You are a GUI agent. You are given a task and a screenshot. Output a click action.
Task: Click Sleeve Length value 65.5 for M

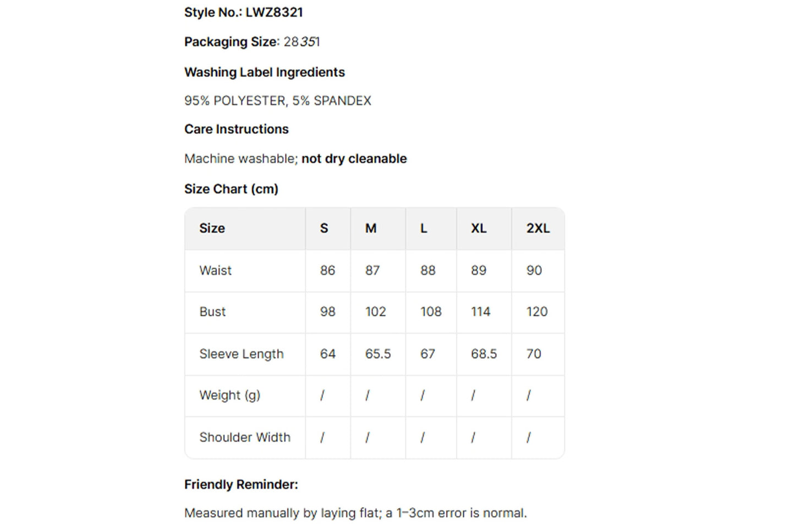(378, 354)
